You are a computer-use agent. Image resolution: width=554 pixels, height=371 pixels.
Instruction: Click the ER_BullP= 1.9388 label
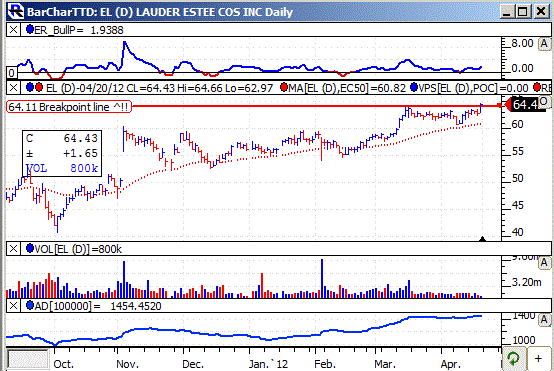click(x=79, y=30)
